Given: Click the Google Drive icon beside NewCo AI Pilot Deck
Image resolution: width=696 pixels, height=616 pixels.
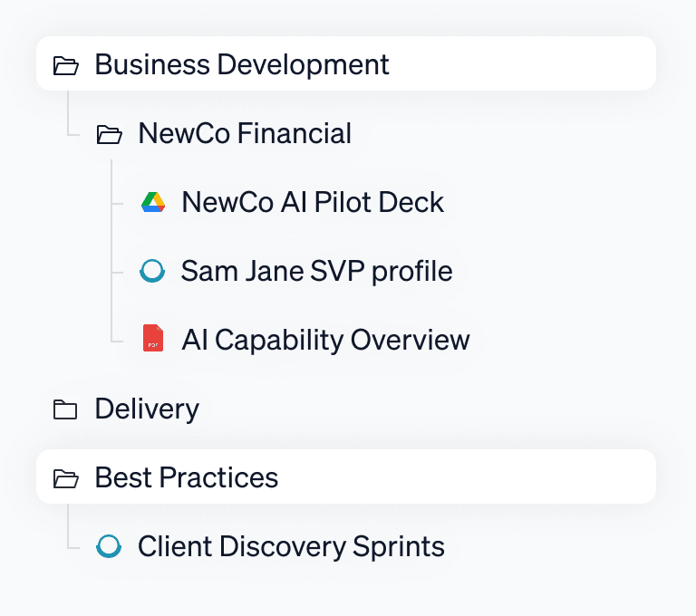Looking at the screenshot, I should (x=153, y=202).
